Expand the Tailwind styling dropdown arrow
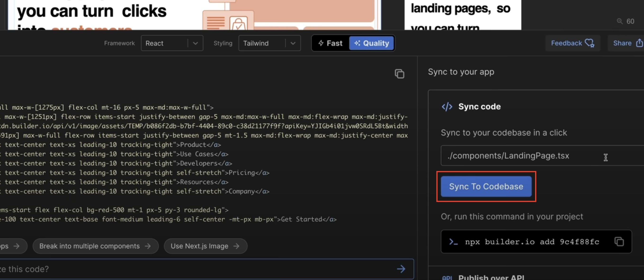644x280 pixels. point(293,43)
